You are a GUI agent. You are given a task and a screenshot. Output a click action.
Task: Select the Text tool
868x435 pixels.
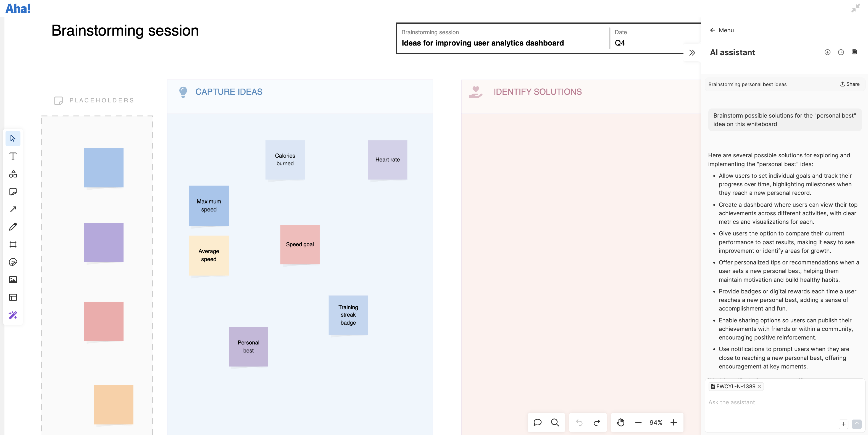pos(13,156)
